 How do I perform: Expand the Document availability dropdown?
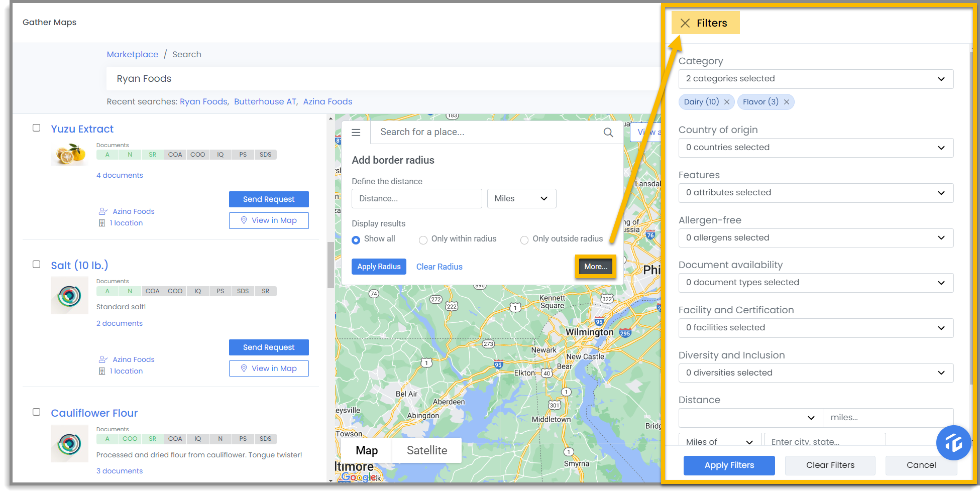(816, 283)
